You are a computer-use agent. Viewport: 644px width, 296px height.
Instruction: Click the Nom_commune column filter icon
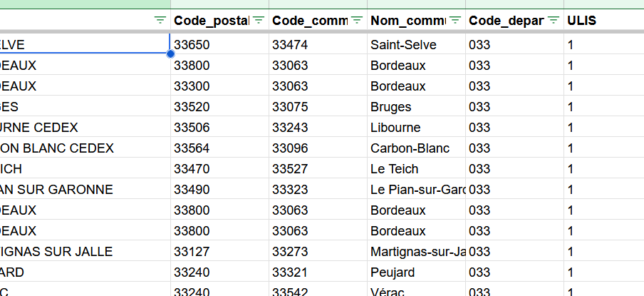(455, 21)
